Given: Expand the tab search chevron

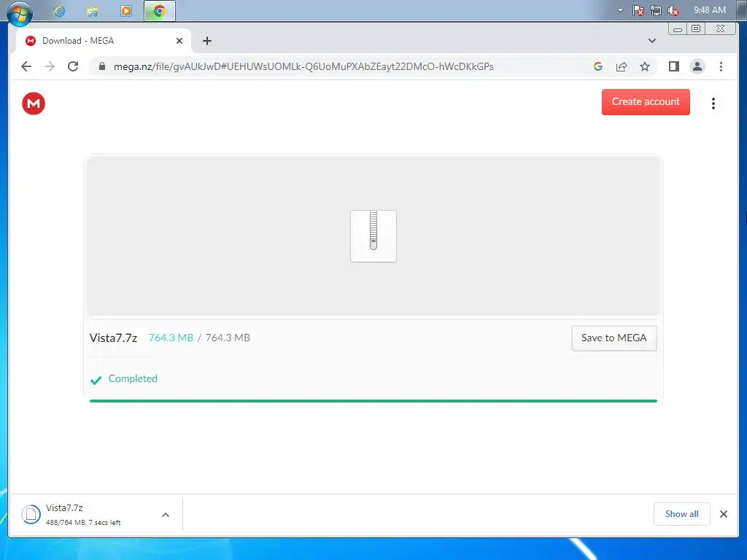Looking at the screenshot, I should 652,41.
